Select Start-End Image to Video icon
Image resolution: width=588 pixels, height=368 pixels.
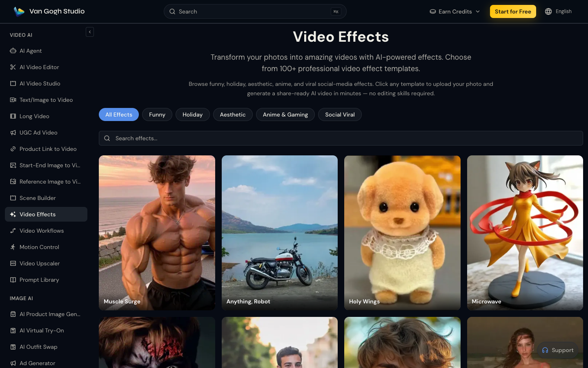13,165
